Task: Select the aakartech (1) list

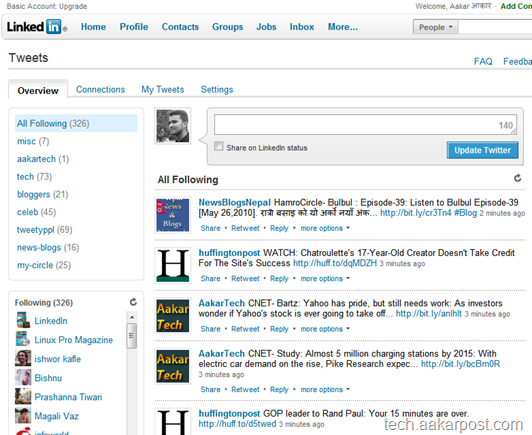Action: tap(43, 159)
